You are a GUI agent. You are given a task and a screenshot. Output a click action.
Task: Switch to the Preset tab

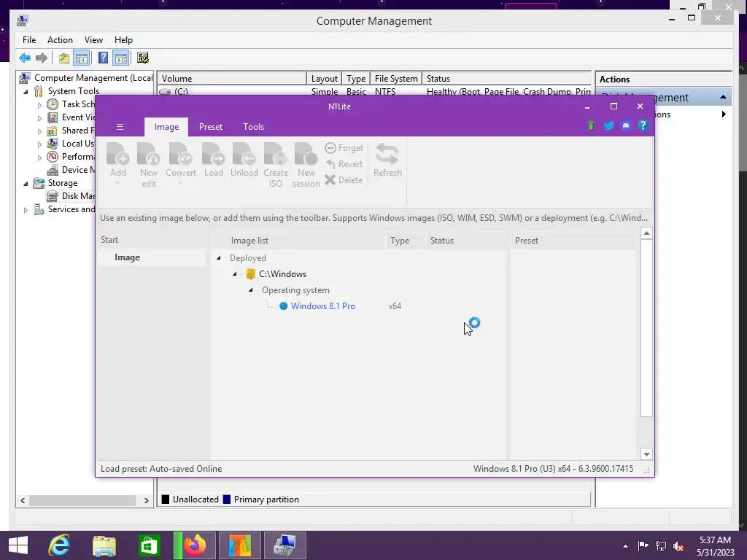tap(211, 127)
